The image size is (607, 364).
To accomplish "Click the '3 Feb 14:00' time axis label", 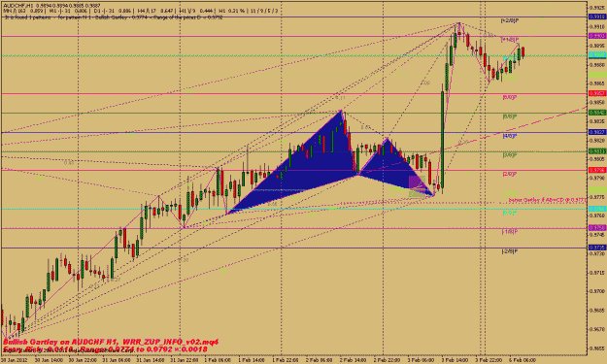I will tap(455, 360).
